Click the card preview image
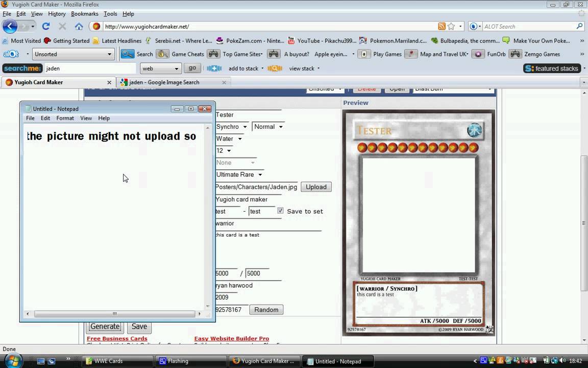This screenshot has width=588, height=368. coord(419,223)
